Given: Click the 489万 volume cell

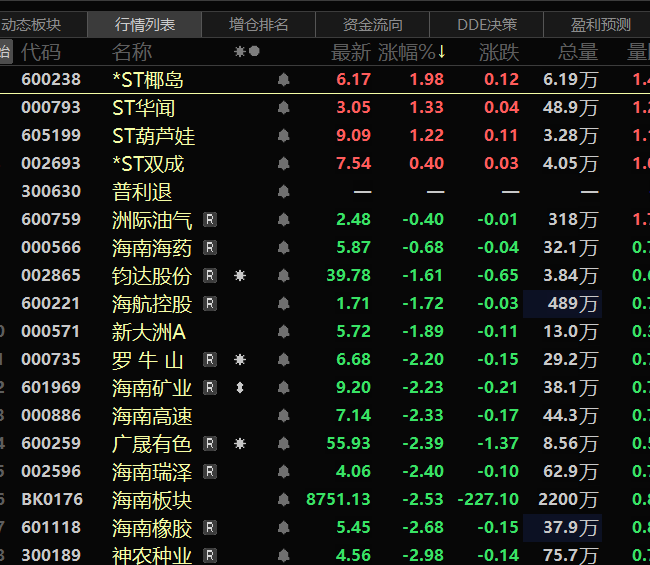Looking at the screenshot, I should (x=563, y=303).
